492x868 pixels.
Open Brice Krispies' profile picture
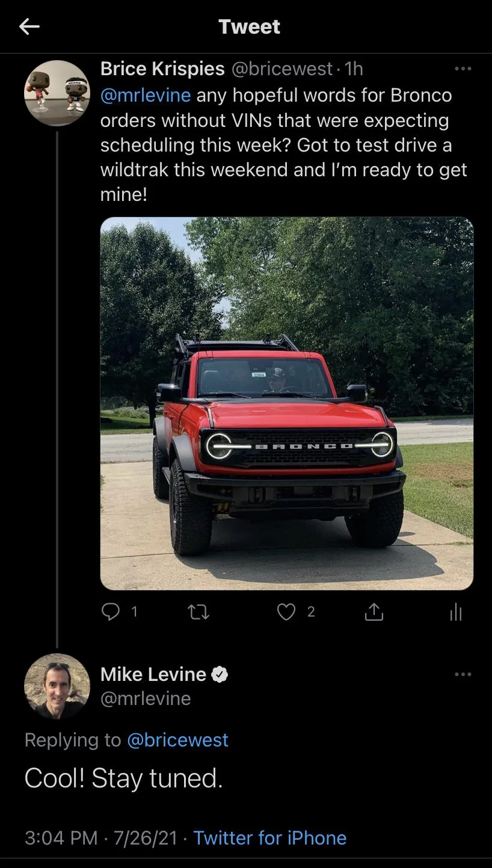(57, 93)
